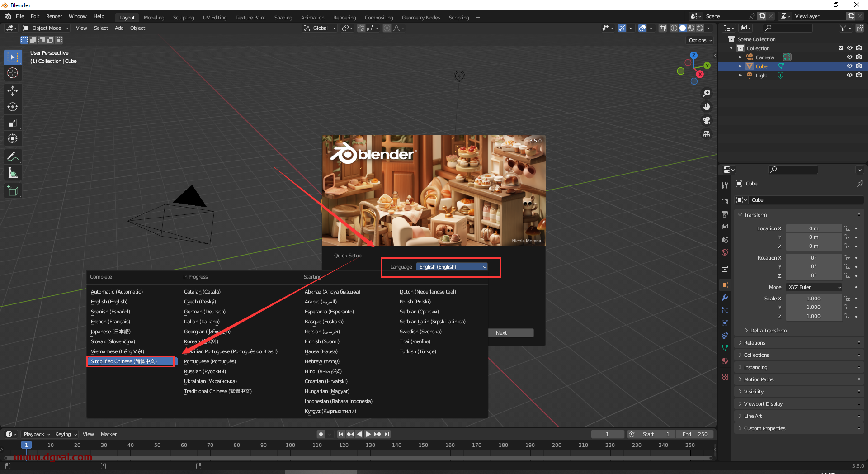Click the Cube object name field
868x474 pixels.
coord(806,200)
